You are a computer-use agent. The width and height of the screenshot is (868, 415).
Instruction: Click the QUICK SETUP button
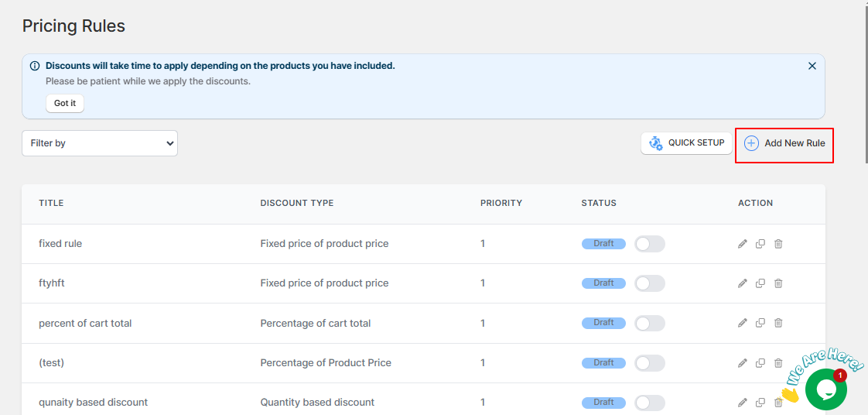[x=686, y=143]
